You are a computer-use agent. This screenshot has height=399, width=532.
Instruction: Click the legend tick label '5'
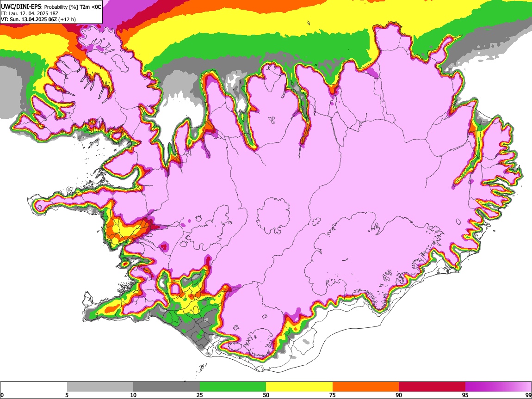click(x=67, y=395)
